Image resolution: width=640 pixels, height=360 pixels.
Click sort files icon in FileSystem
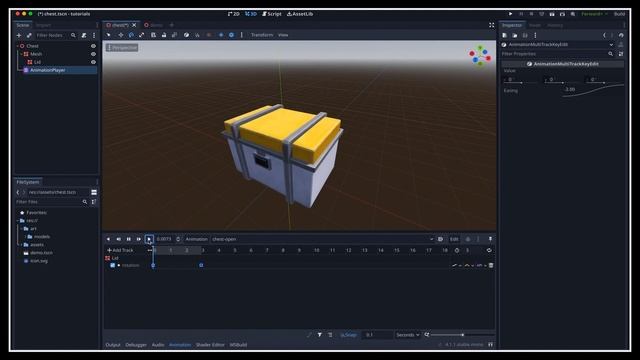(x=94, y=202)
